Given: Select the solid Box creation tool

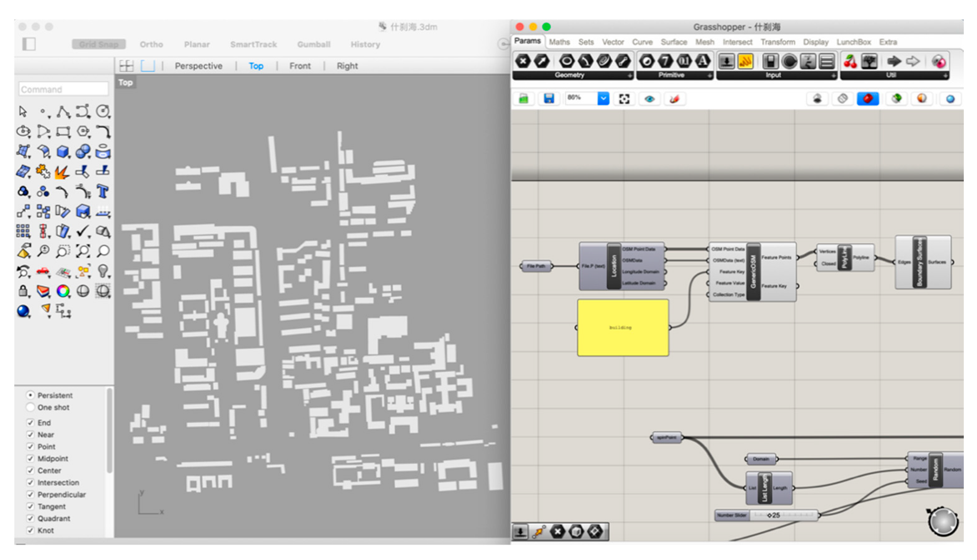Looking at the screenshot, I should point(63,152).
